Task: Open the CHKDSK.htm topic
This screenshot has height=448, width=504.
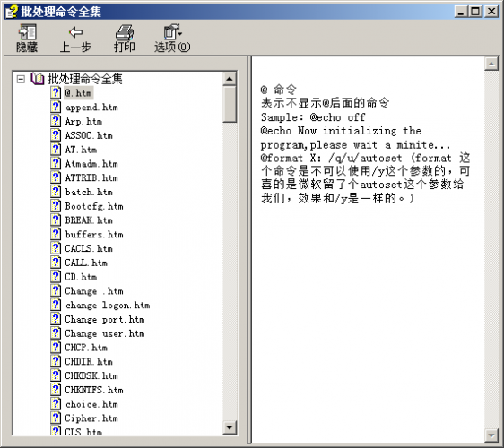Action: tap(91, 375)
